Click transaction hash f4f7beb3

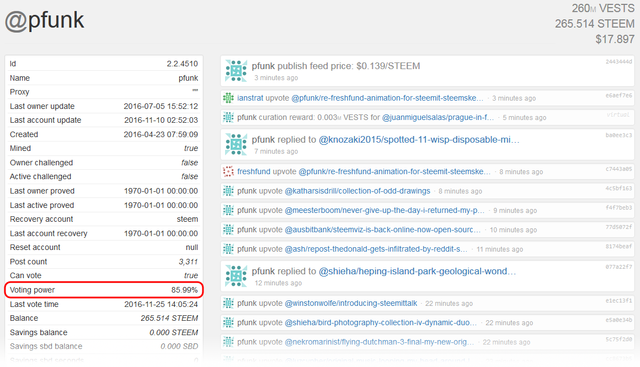(x=618, y=208)
